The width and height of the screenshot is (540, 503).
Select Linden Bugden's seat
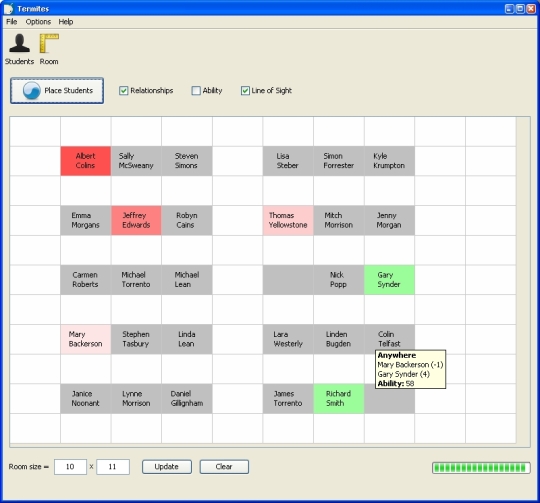tap(339, 339)
